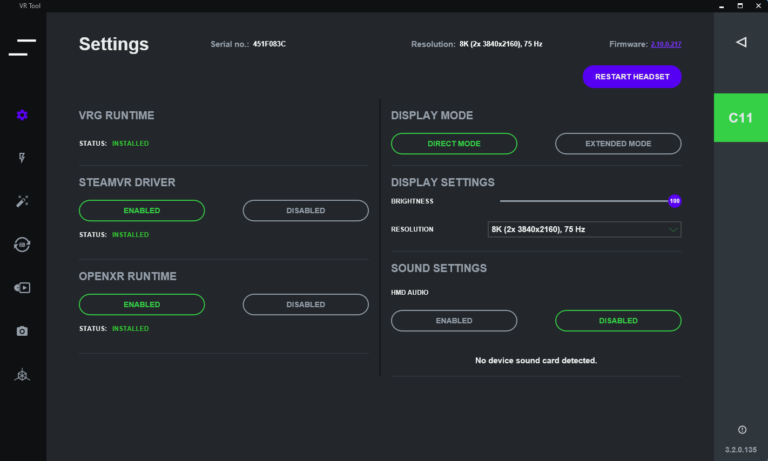Click the camera sidebar icon
This screenshot has width=768, height=461.
[x=22, y=331]
